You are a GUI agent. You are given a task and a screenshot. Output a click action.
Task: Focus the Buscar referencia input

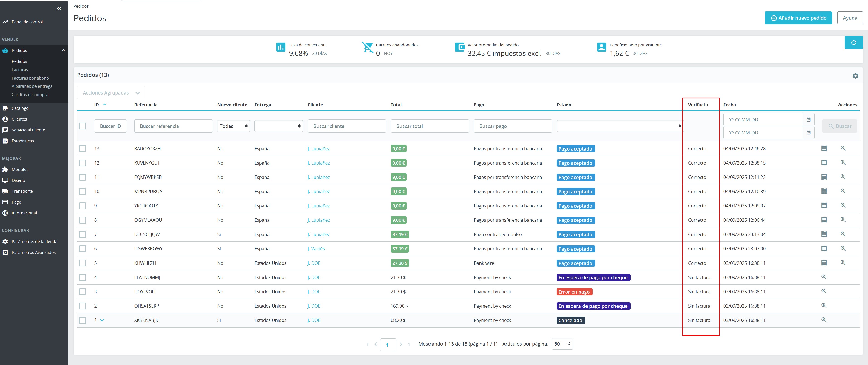click(x=173, y=126)
